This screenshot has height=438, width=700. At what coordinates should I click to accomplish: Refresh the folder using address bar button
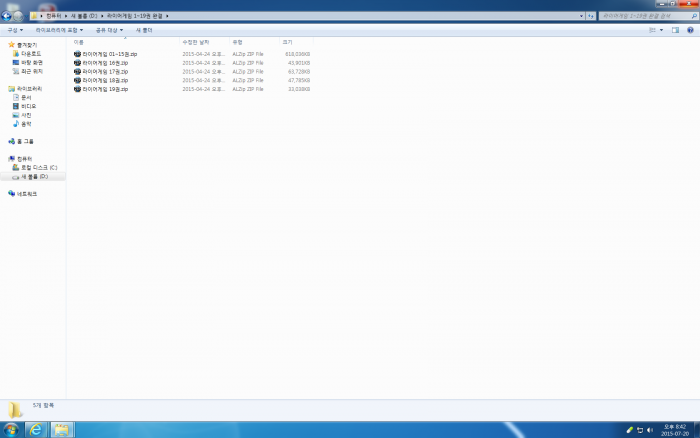click(x=592, y=16)
